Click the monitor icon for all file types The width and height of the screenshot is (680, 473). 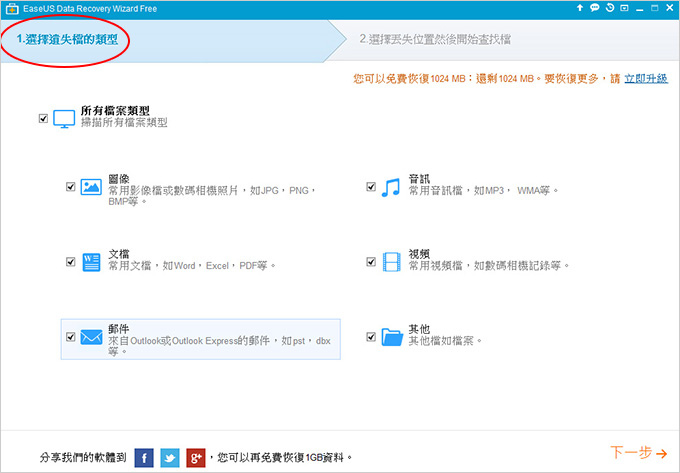64,119
